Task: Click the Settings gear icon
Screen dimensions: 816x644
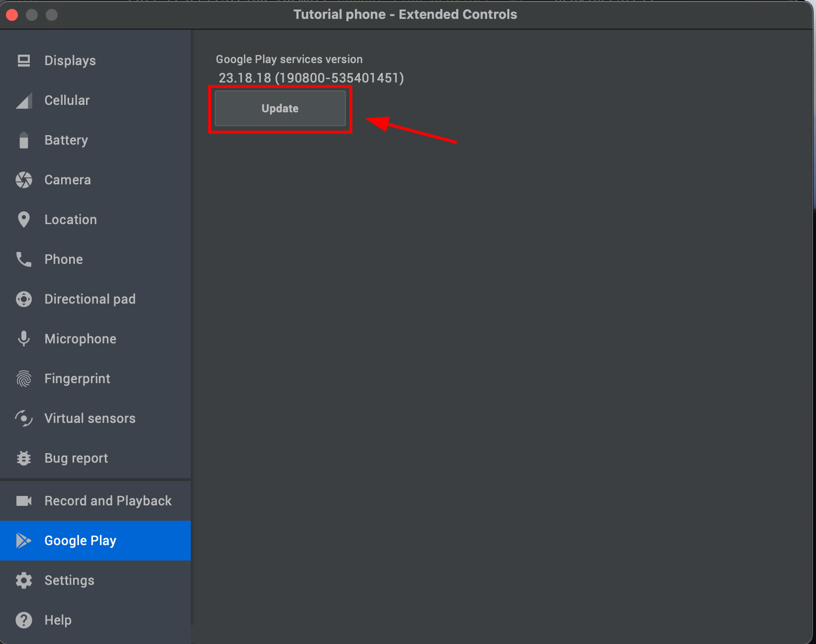Action: click(x=23, y=580)
